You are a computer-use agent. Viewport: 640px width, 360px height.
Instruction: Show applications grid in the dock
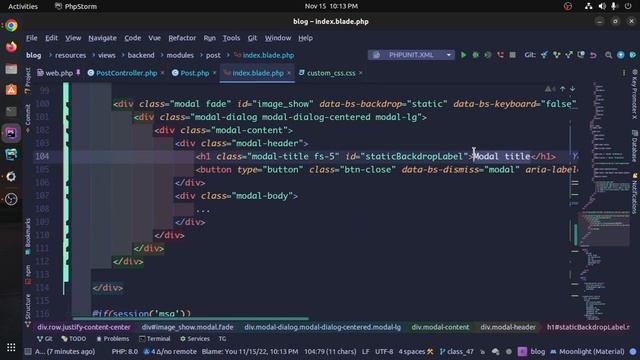click(11, 347)
